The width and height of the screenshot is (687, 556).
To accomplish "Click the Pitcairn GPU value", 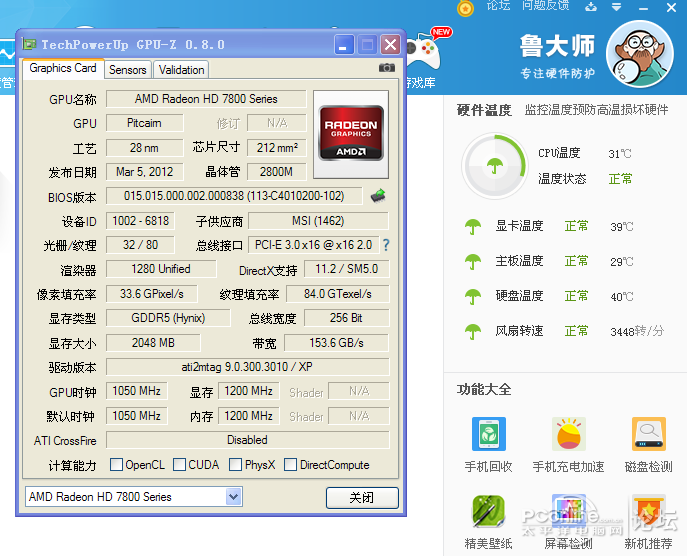I will coord(144,123).
